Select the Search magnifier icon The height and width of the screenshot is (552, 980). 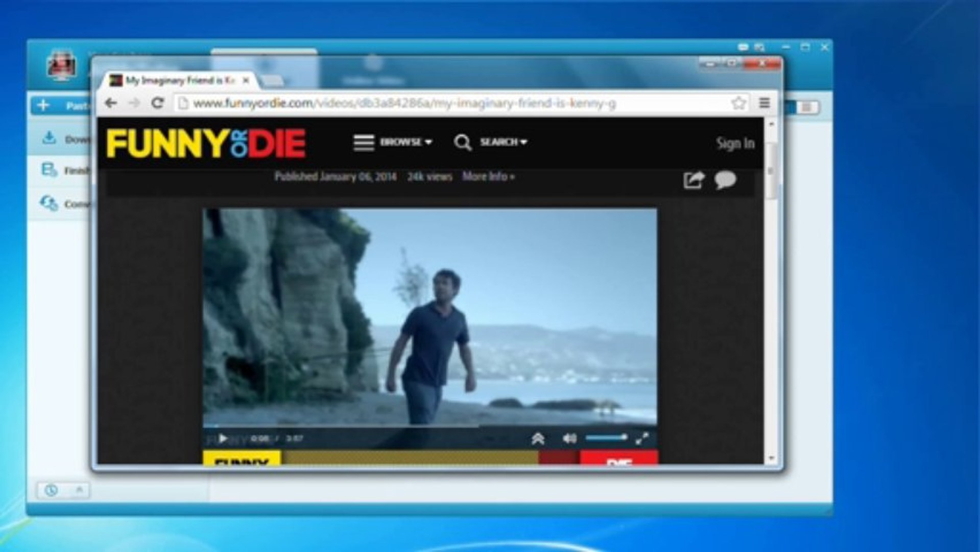463,143
